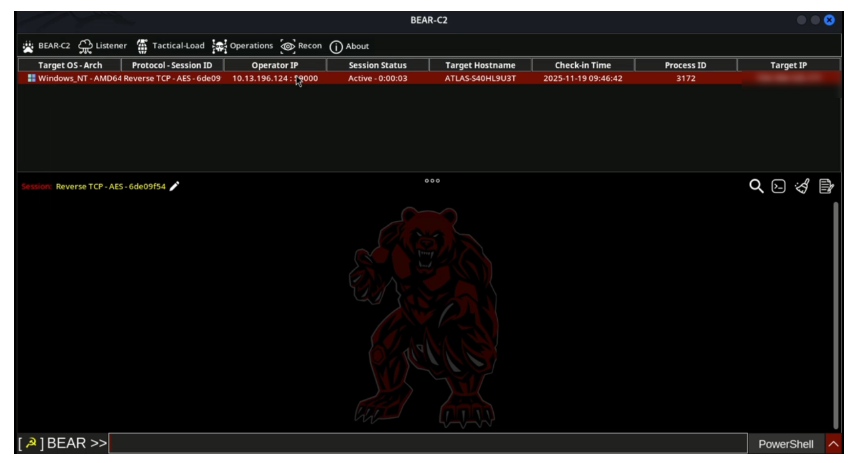860x463 pixels.
Task: Click the ATLAS-S40HL9U3T hostname cell
Action: (x=480, y=78)
